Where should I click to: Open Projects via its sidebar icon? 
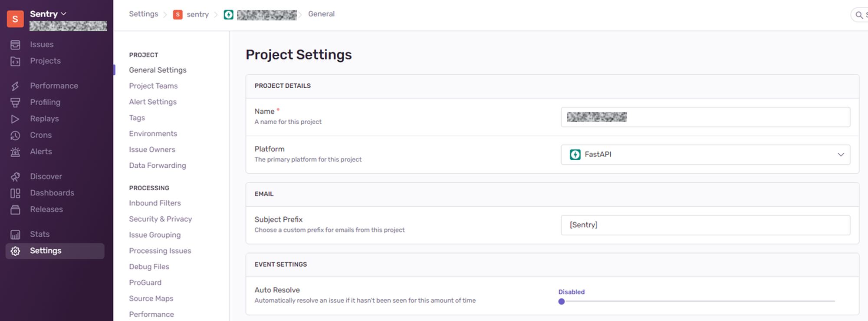click(x=15, y=61)
